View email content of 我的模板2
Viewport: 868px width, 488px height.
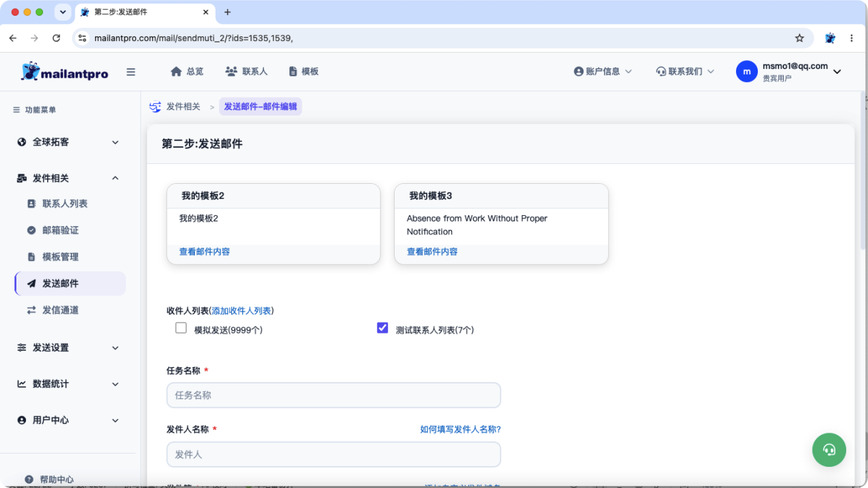[205, 252]
